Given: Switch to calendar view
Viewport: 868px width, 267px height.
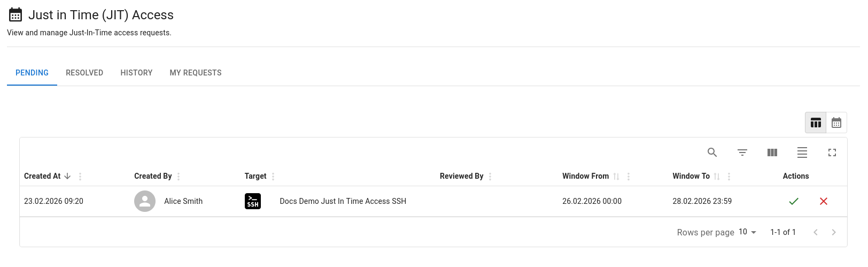Looking at the screenshot, I should pos(836,123).
